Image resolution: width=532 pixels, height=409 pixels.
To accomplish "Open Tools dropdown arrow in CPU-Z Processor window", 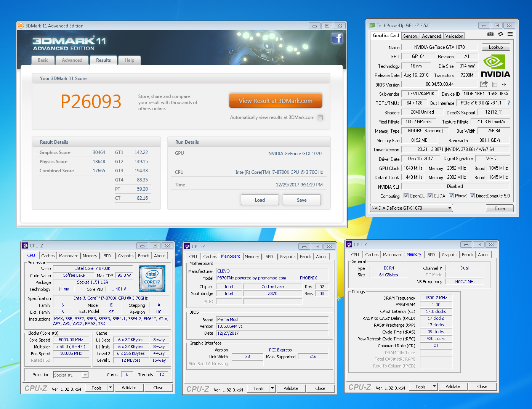I will (111, 388).
